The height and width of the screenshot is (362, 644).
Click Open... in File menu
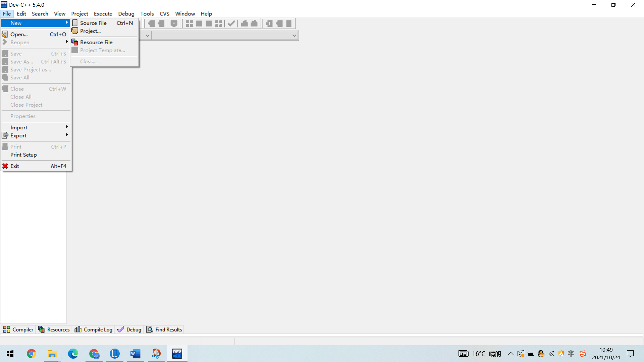click(19, 34)
